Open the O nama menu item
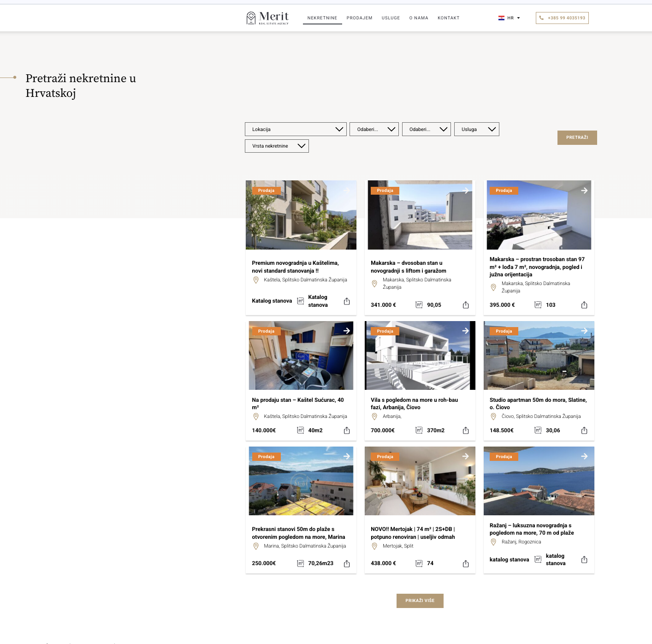This screenshot has width=652, height=644. point(419,18)
